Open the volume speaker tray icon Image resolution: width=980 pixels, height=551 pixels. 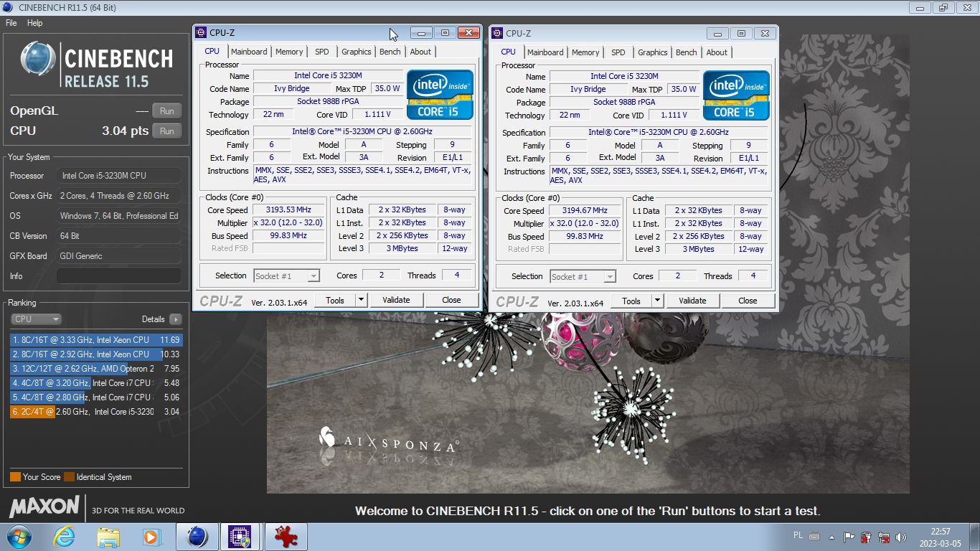click(901, 536)
